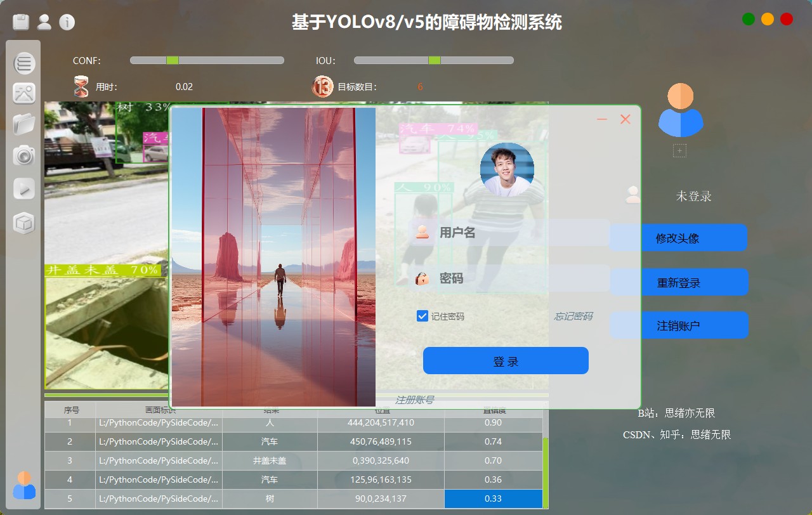Select the highlighted 0.33 confidence cell

click(494, 499)
